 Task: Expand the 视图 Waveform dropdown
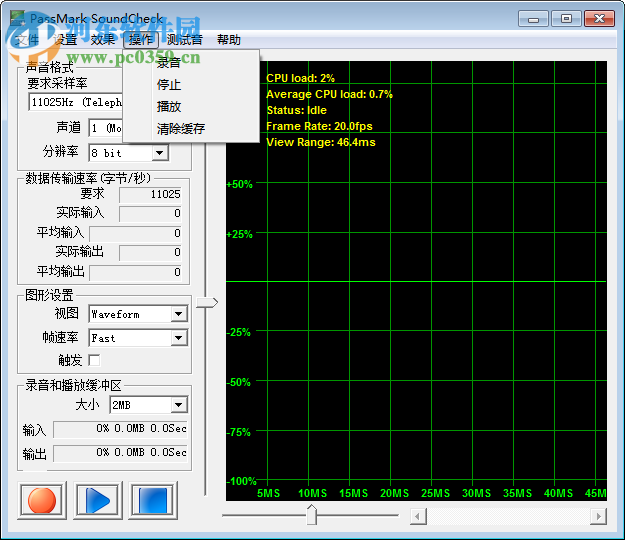[x=178, y=314]
